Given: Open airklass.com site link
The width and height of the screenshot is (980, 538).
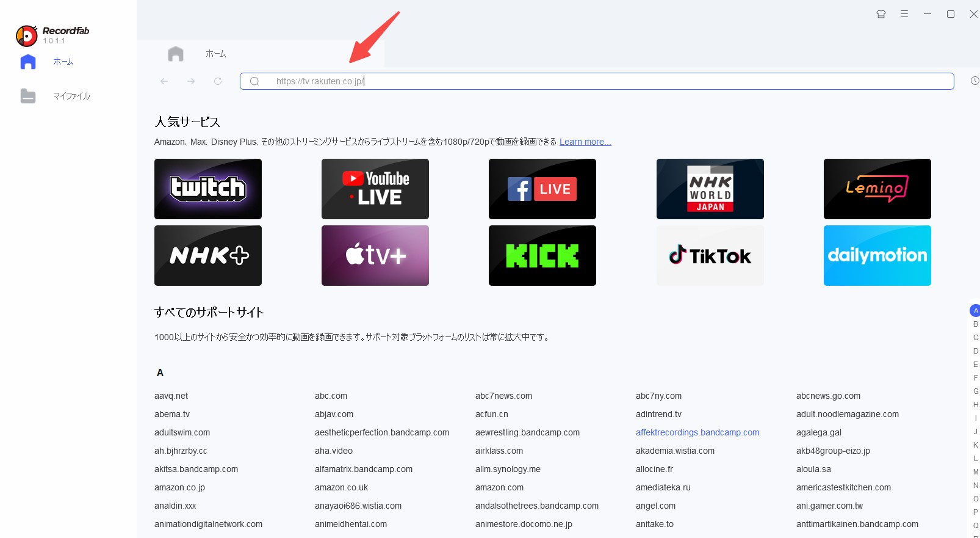Looking at the screenshot, I should point(499,451).
